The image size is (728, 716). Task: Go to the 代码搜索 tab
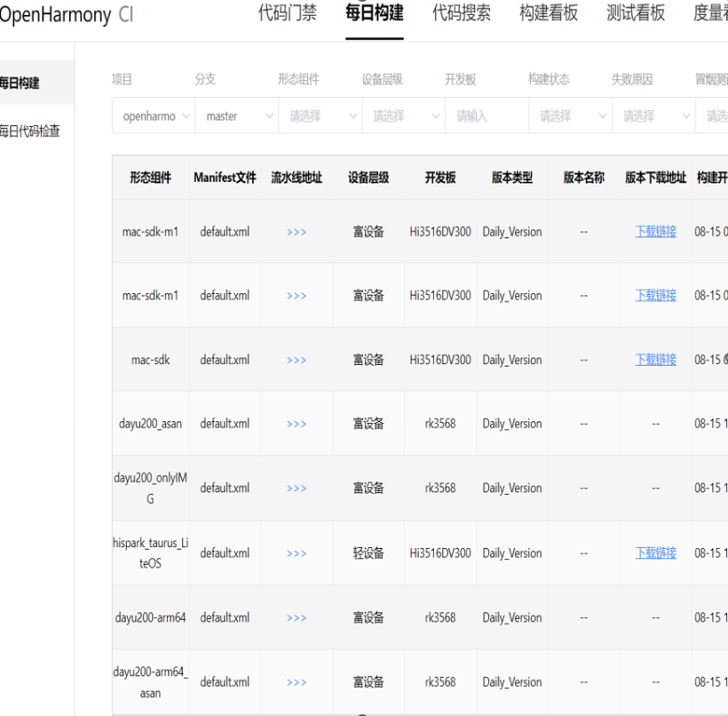click(x=461, y=13)
